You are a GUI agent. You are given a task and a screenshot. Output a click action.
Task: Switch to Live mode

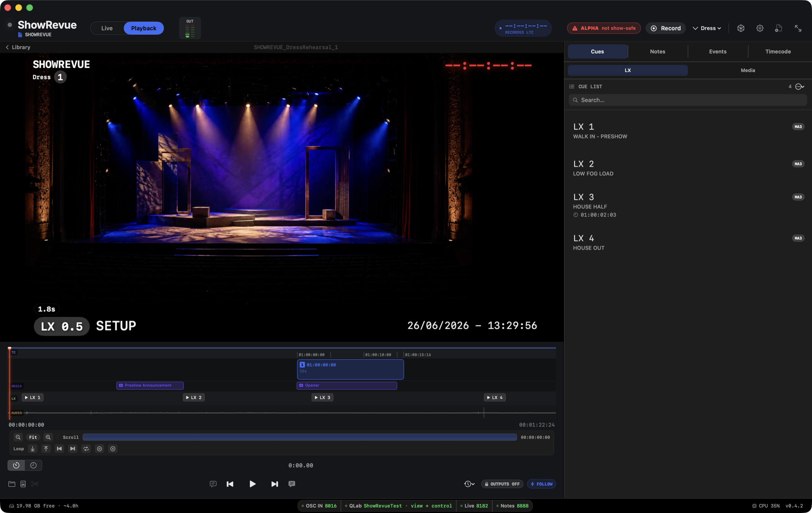[107, 28]
